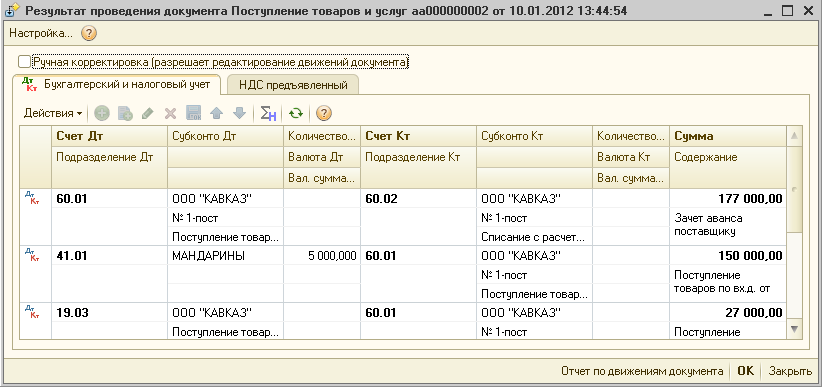
Task: Click the floppy disk finish-editing icon
Action: click(x=193, y=113)
